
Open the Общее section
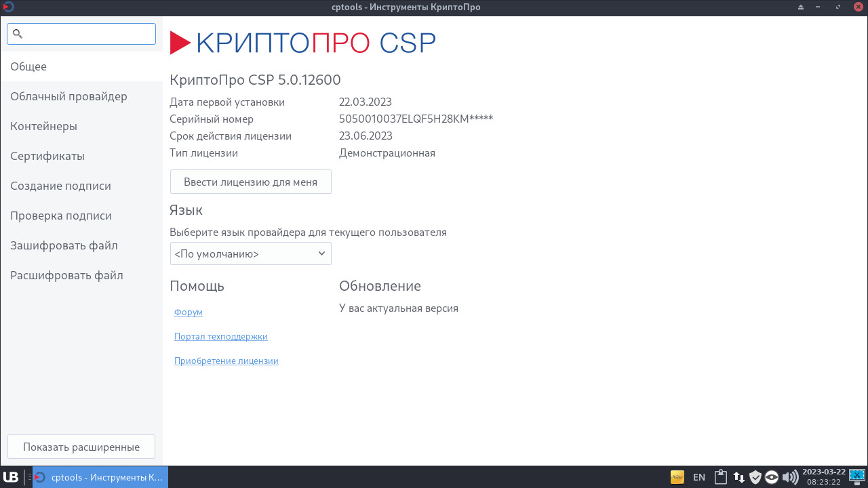tap(81, 66)
